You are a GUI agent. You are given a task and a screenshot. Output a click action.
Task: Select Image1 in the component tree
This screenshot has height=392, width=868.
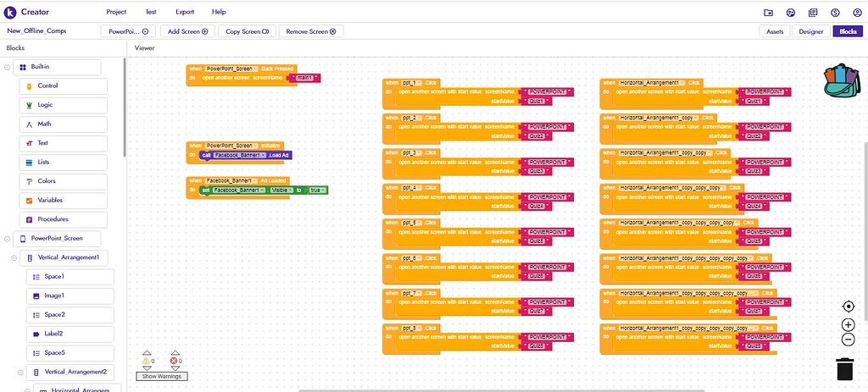click(x=70, y=295)
